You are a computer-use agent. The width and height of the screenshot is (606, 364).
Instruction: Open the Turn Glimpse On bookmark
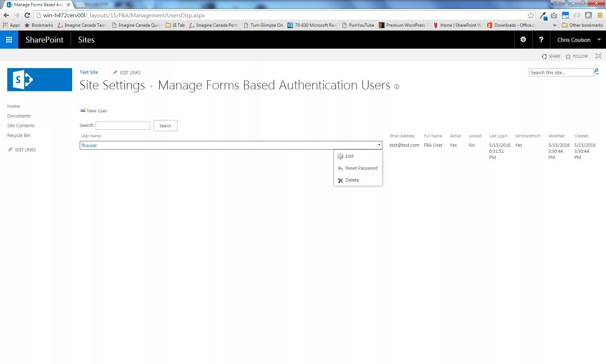pyautogui.click(x=263, y=25)
